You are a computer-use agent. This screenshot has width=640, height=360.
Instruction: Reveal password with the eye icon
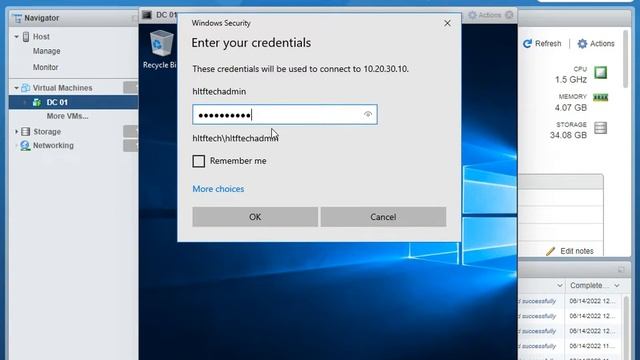pos(368,115)
